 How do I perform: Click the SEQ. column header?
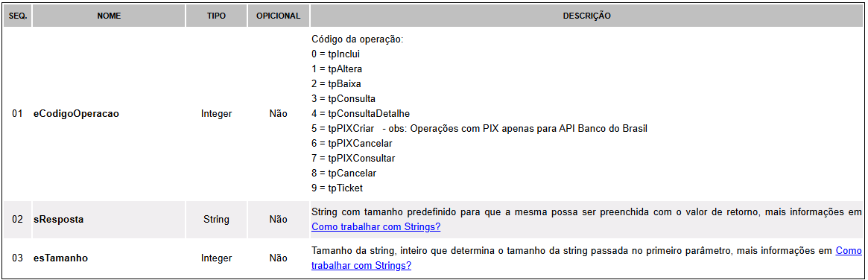click(x=17, y=16)
